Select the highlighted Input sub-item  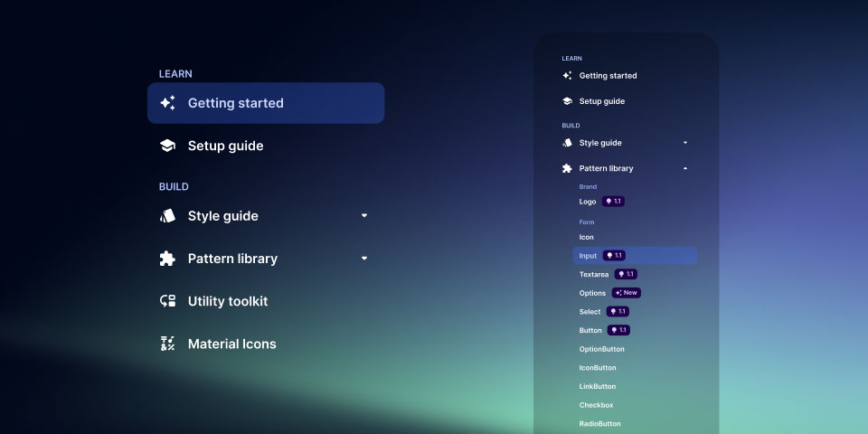pos(635,256)
